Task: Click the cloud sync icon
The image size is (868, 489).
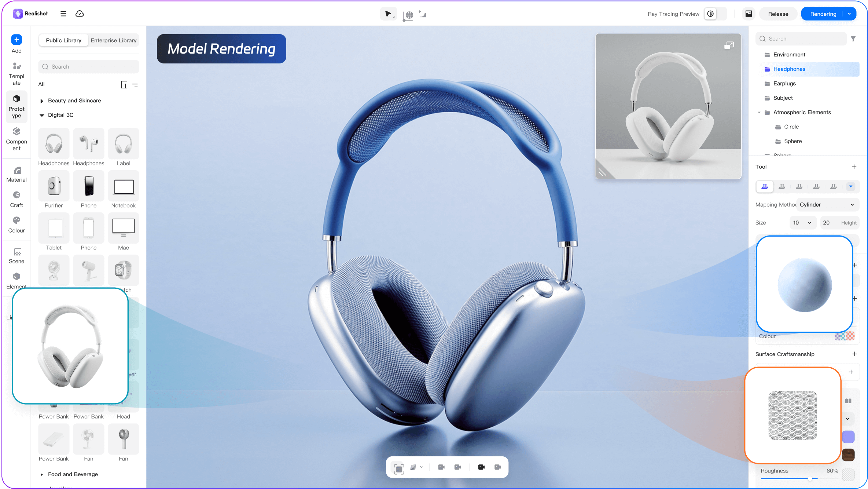Action: coord(80,14)
